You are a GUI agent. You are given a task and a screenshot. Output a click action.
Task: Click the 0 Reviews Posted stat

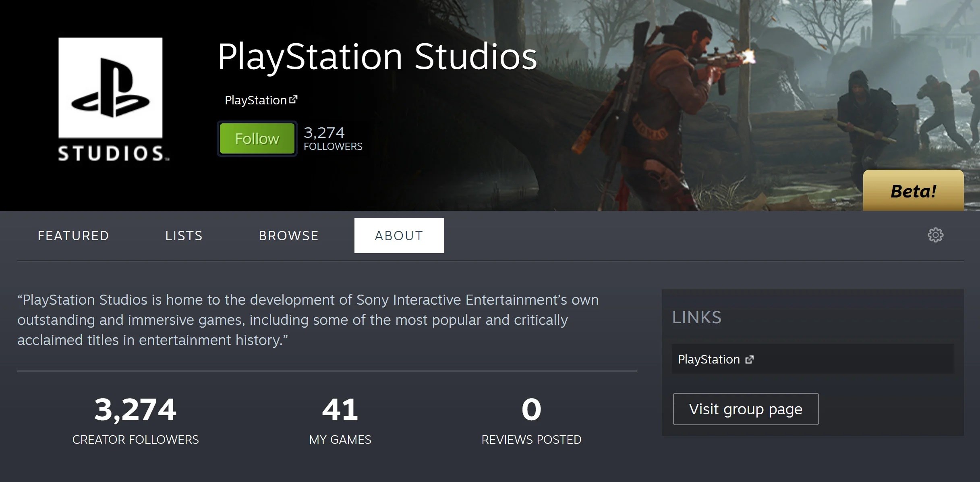click(x=531, y=421)
